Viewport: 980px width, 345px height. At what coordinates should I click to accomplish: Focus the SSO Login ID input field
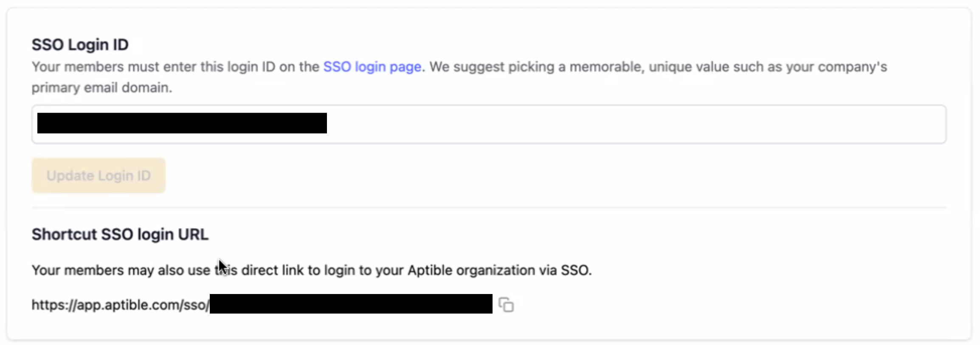pos(594,124)
